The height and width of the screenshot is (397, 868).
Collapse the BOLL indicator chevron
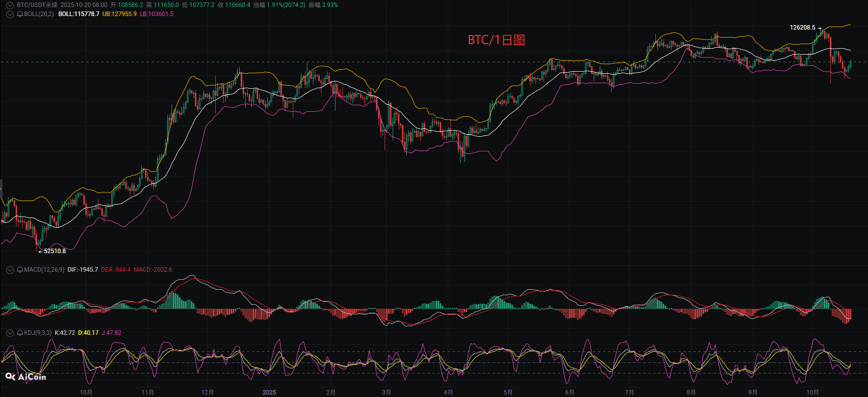10,14
